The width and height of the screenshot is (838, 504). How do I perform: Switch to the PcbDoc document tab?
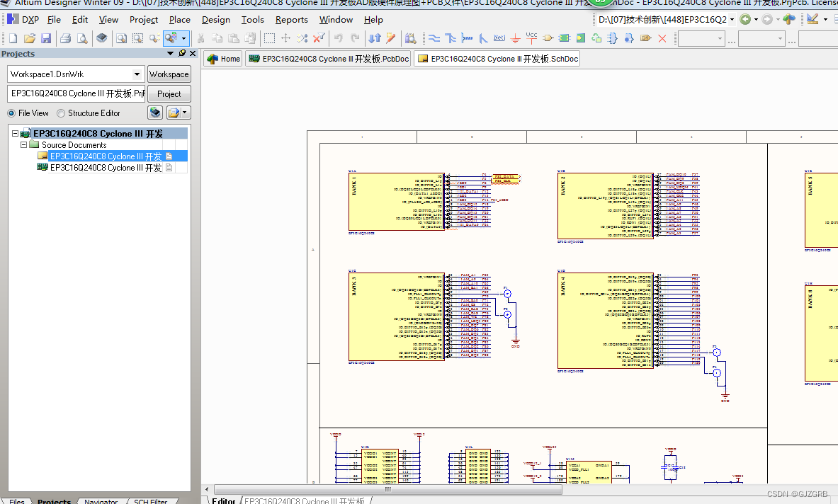point(329,59)
